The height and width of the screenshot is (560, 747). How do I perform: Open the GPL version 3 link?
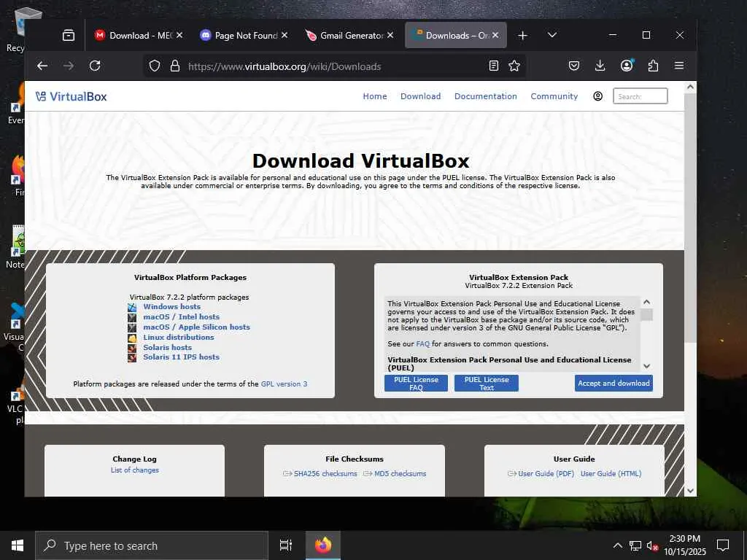[x=284, y=384]
